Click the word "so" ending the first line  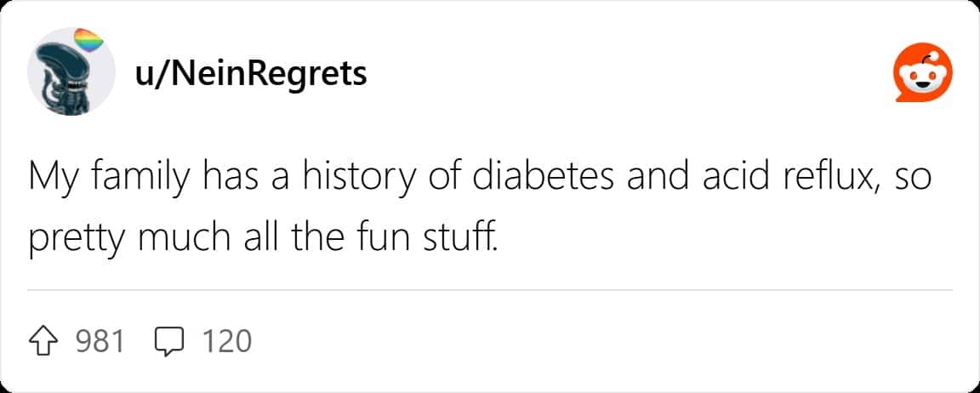point(914,179)
